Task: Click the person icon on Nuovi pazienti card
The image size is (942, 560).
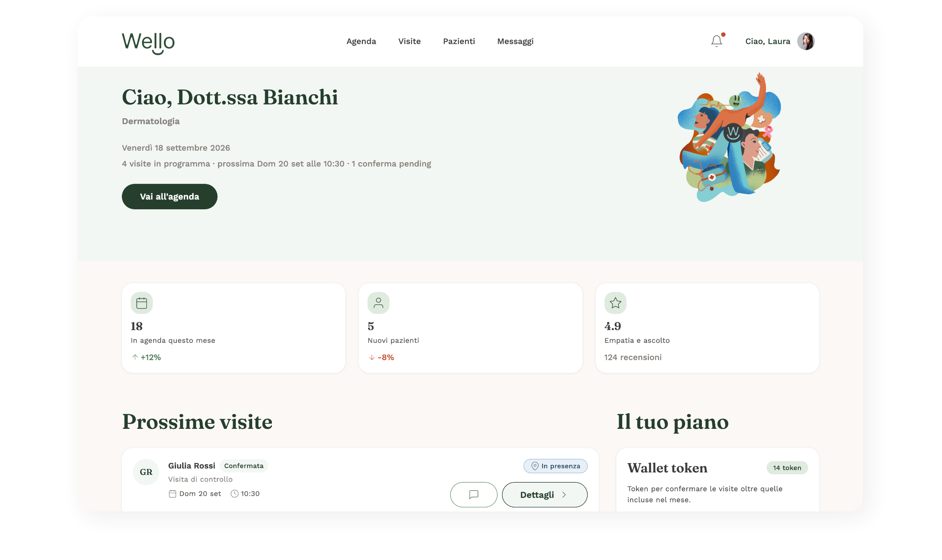Action: tap(378, 303)
